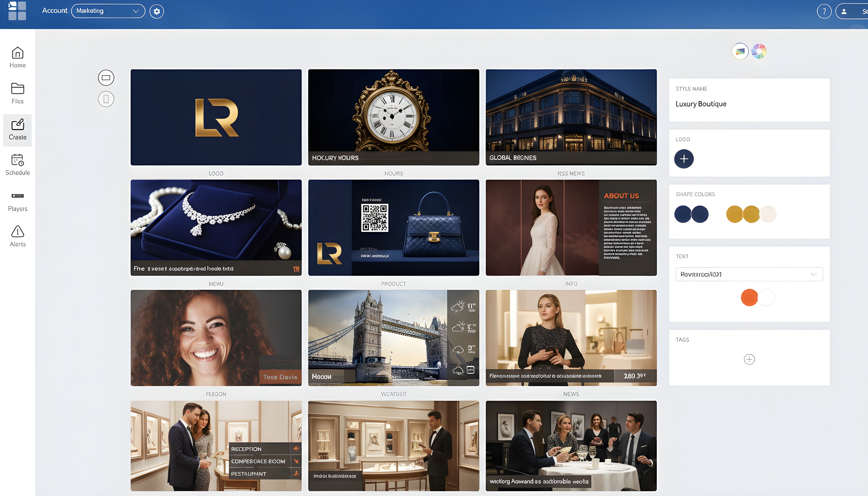Viewport: 868px width, 496px height.
Task: Click the help question mark icon
Action: 824,11
